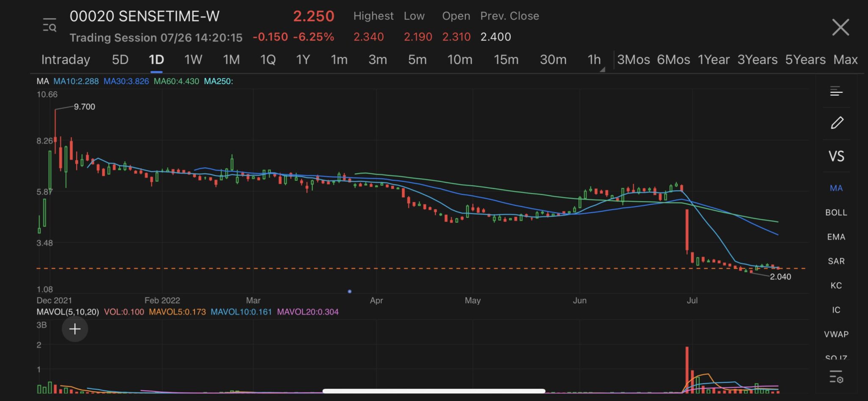This screenshot has height=401, width=868.
Task: Choose the 3m minute interval
Action: 378,60
